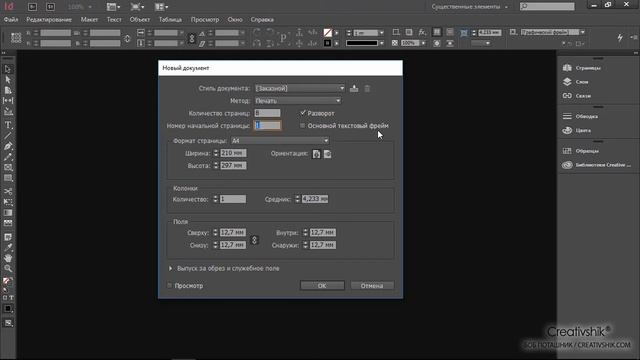Toggle constrain scale link in control bar
This screenshot has height=360, width=640.
coord(191,38)
